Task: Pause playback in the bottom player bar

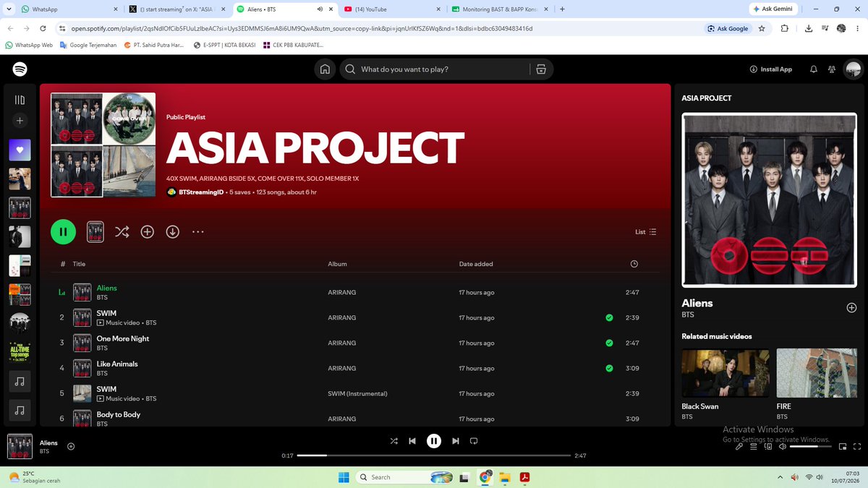Action: (433, 440)
